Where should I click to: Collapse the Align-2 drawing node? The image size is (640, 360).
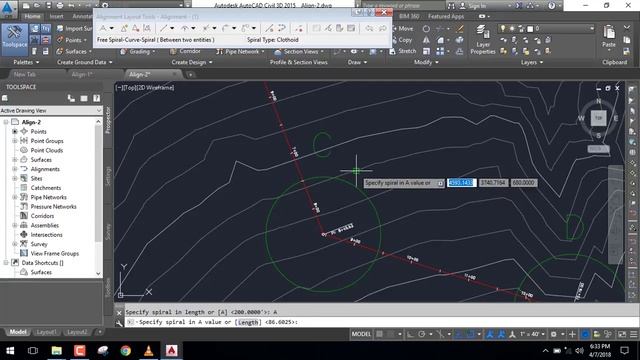[x=6, y=122]
